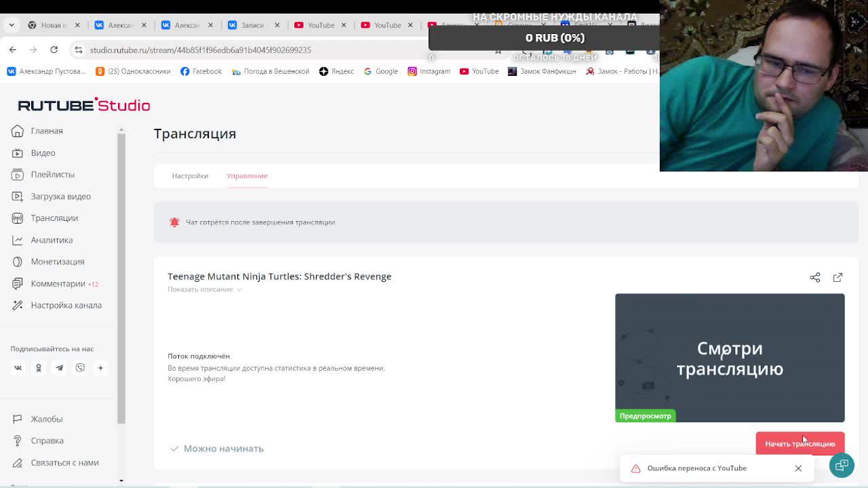868x488 pixels.
Task: Click the Ошибка переноса с YouTube message
Action: (x=696, y=468)
